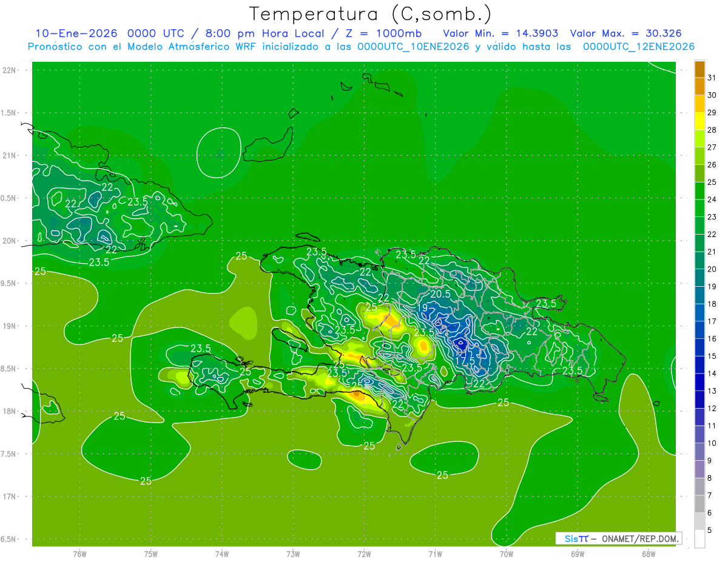Click longitude axis label "68W"
This screenshot has height=562, width=728.
(649, 554)
